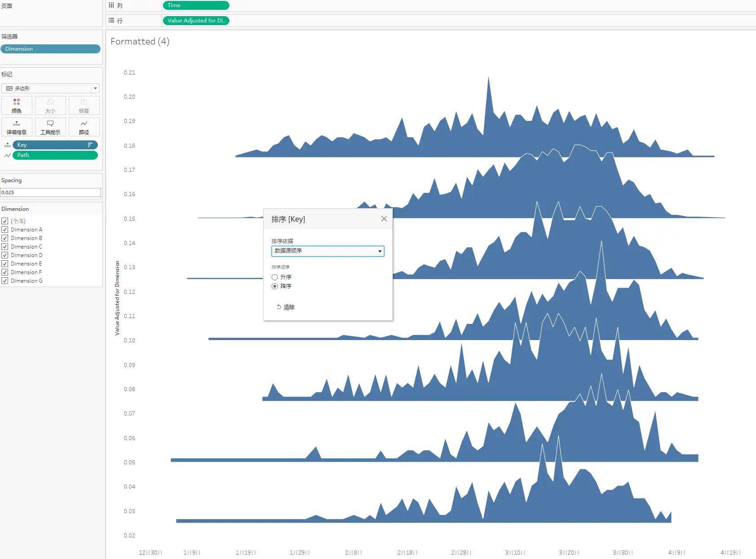Click the 标记 (Marks) card header
The width and height of the screenshot is (756, 559).
(7, 74)
